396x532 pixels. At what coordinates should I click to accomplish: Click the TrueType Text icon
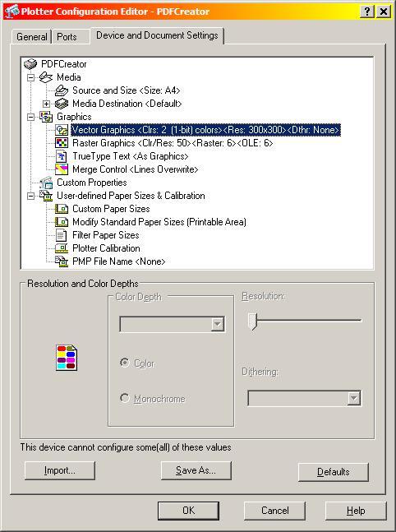pyautogui.click(x=62, y=156)
